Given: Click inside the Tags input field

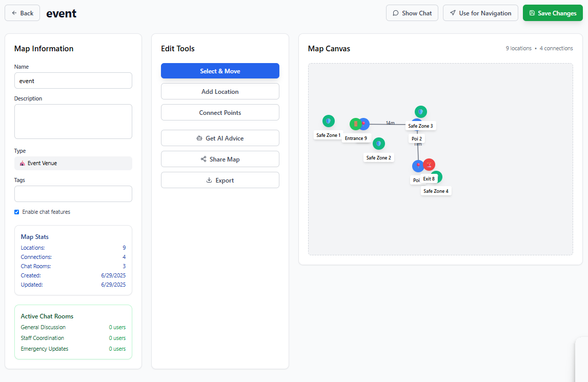Looking at the screenshot, I should tap(73, 193).
